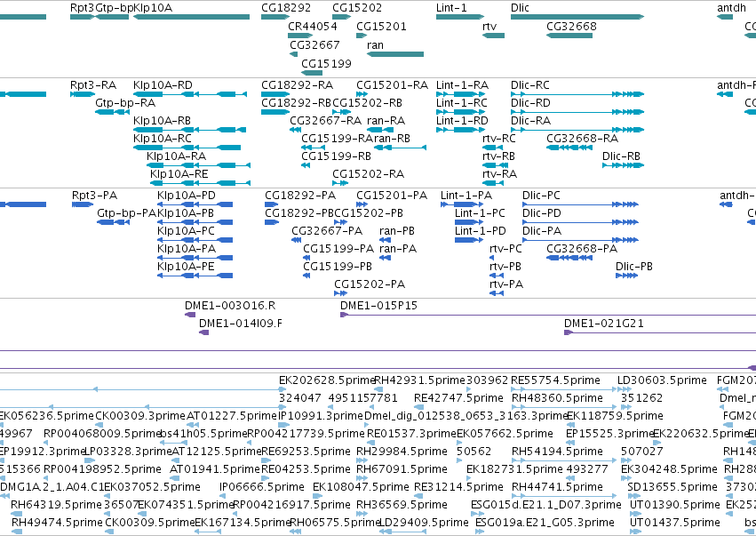Select EST EK202628.5prime
The height and width of the screenshot is (536, 756).
(282, 389)
